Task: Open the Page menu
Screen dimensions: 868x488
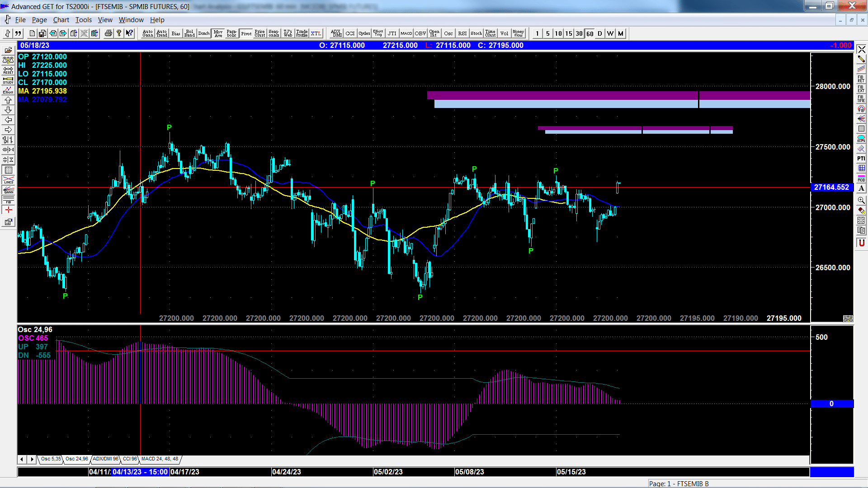Action: tap(39, 20)
